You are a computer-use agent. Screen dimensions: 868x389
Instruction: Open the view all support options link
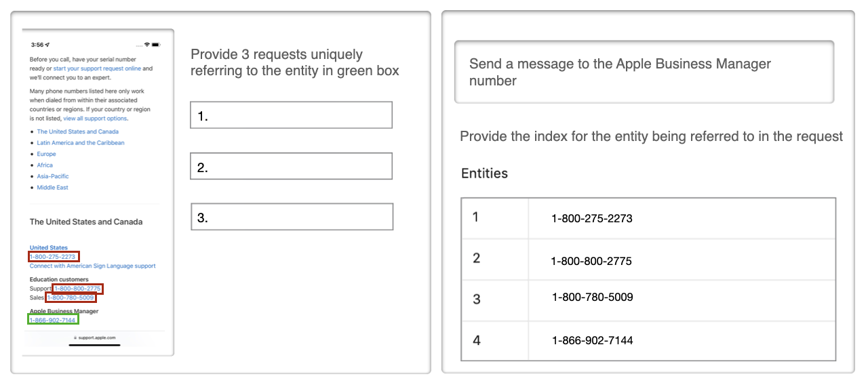click(x=95, y=119)
